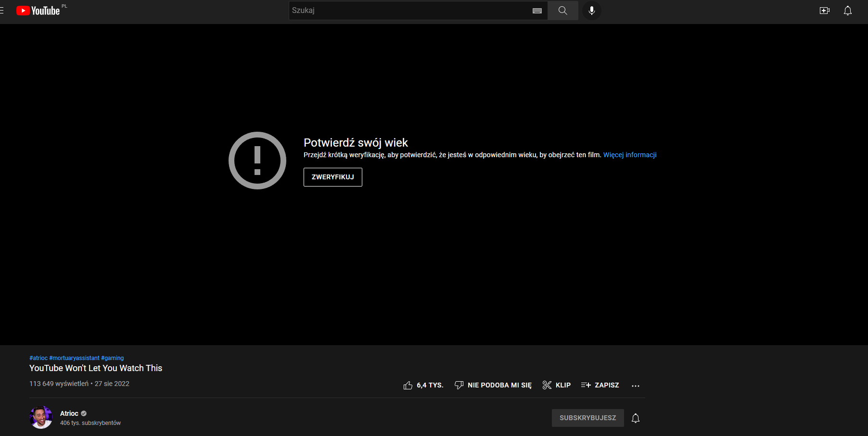
Task: Save the video with ZAPISZ
Action: 600,385
